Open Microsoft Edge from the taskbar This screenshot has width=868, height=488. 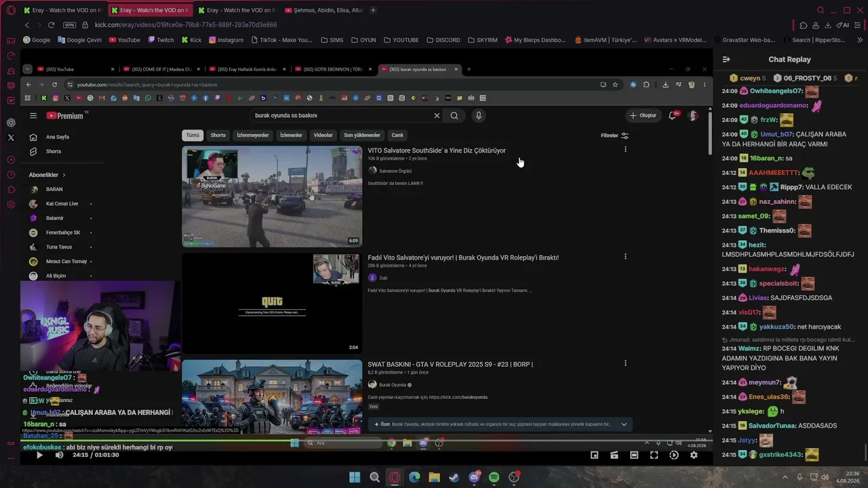coord(414,477)
